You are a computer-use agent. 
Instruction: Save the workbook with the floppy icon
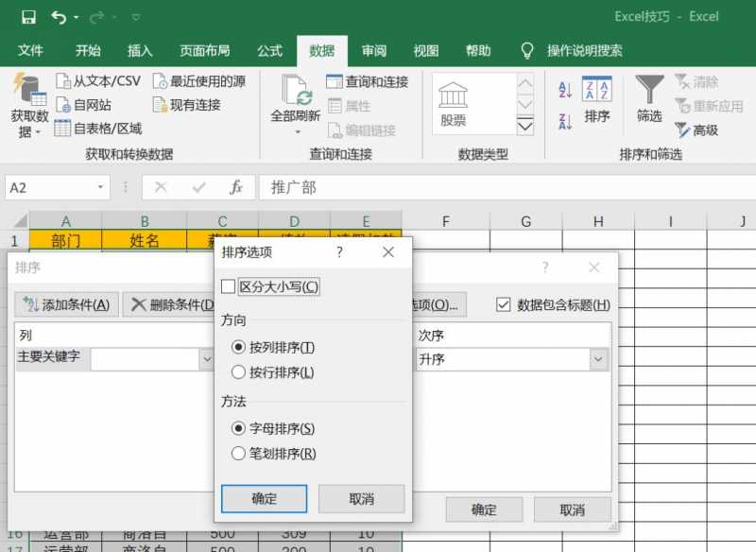[x=28, y=17]
